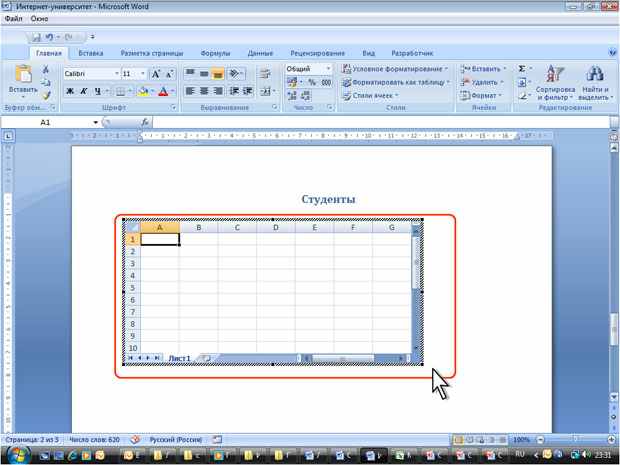Click the insert function fx icon
Image resolution: width=620 pixels, height=465 pixels.
coord(145,122)
